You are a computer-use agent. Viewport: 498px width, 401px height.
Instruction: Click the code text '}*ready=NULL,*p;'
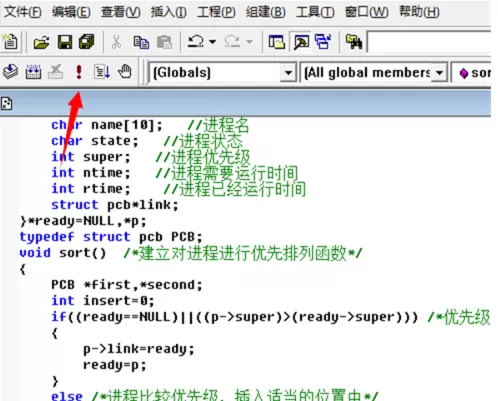pyautogui.click(x=83, y=221)
